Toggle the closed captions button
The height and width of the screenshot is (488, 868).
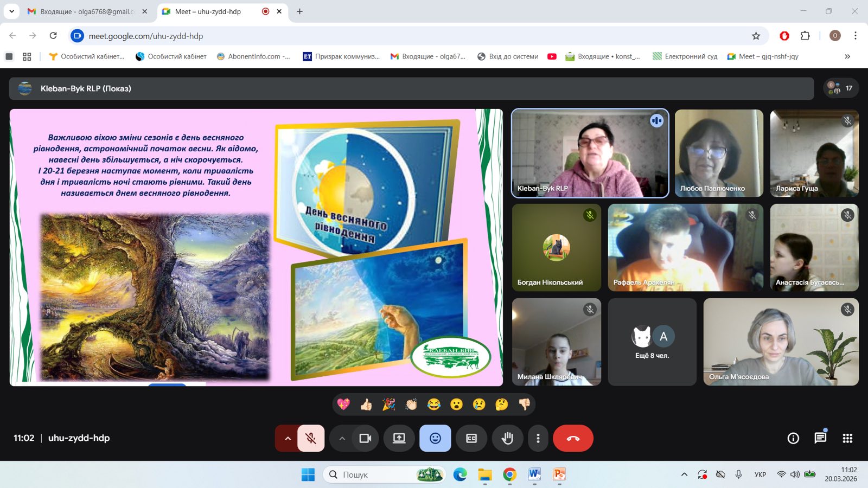(x=471, y=438)
